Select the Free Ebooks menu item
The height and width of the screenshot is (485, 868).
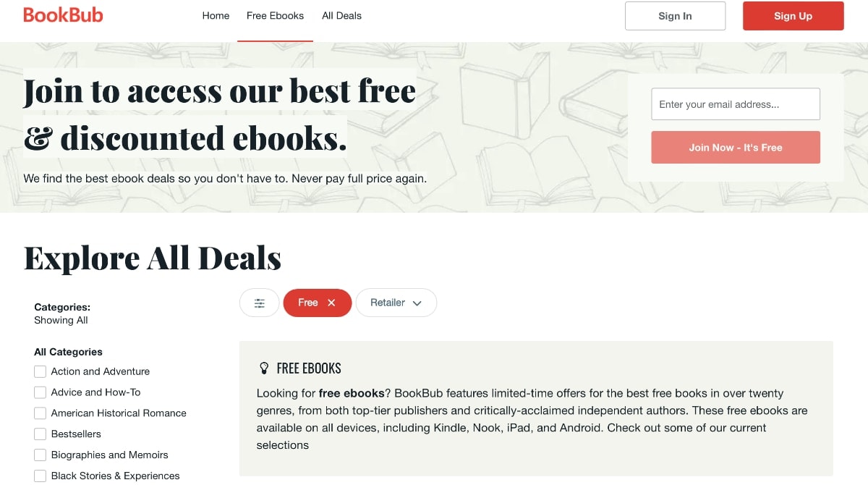[x=275, y=15]
